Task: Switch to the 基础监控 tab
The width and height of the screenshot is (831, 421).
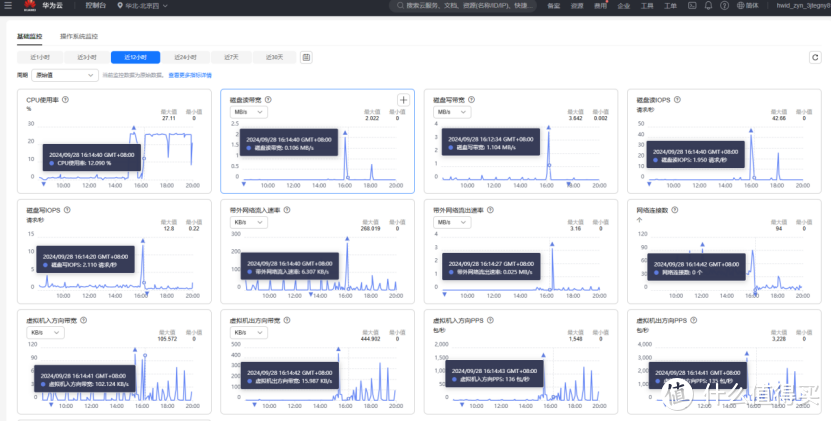Action: point(30,36)
